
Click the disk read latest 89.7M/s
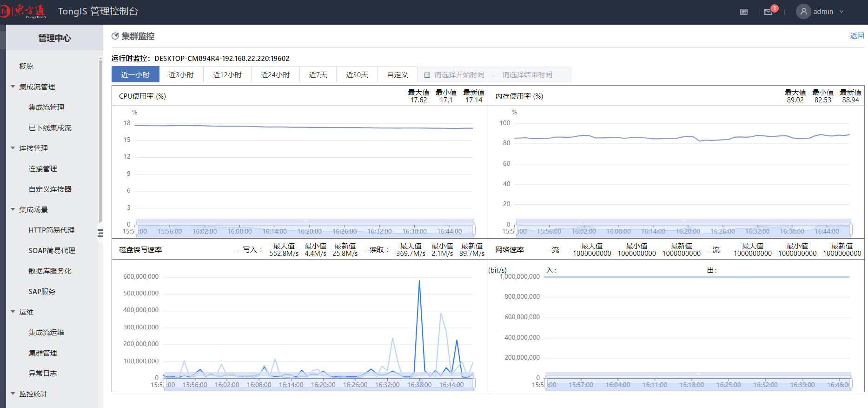tap(472, 254)
